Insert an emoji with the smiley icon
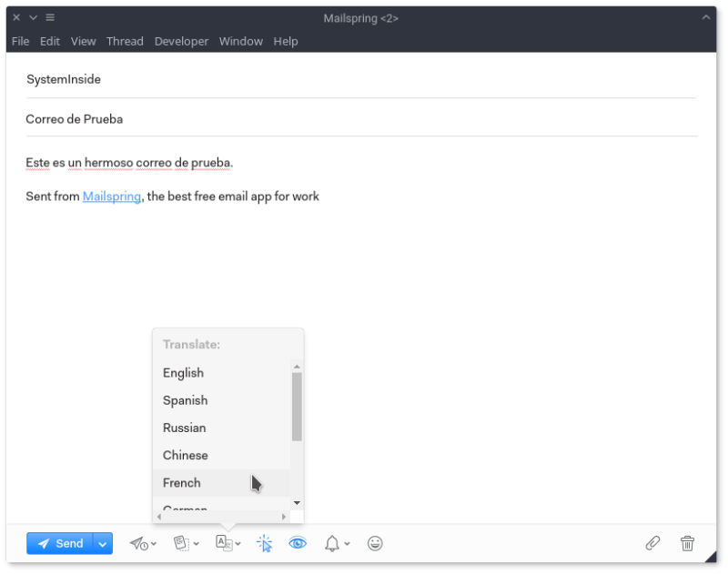Image resolution: width=728 pixels, height=574 pixels. (374, 543)
